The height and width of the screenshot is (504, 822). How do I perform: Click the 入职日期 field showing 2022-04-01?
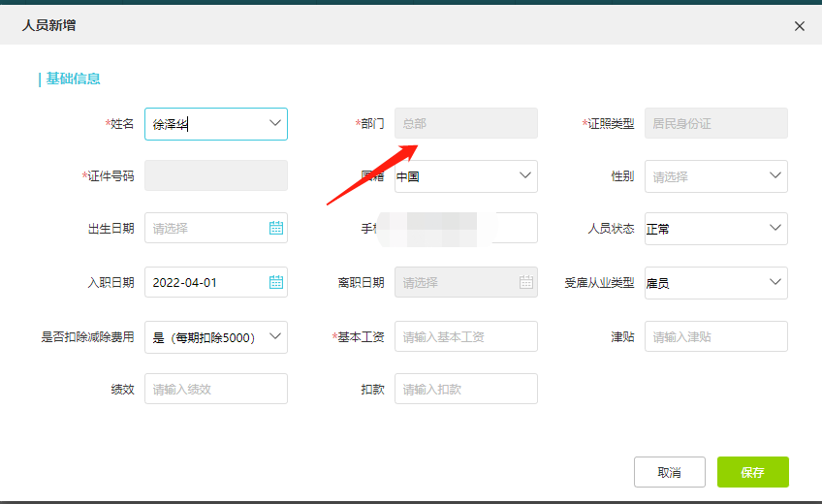tap(216, 282)
